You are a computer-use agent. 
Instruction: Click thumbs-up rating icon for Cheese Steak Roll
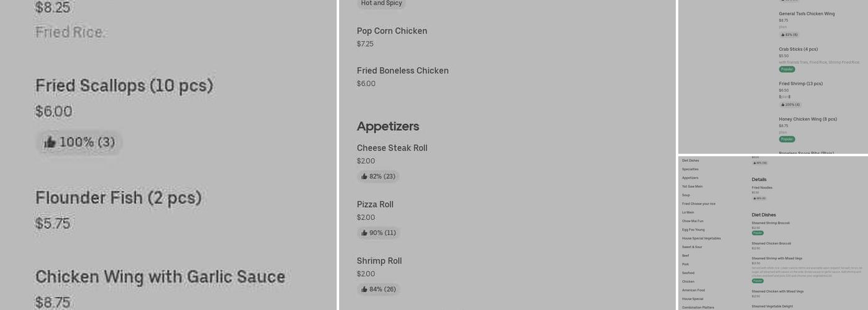pyautogui.click(x=365, y=177)
